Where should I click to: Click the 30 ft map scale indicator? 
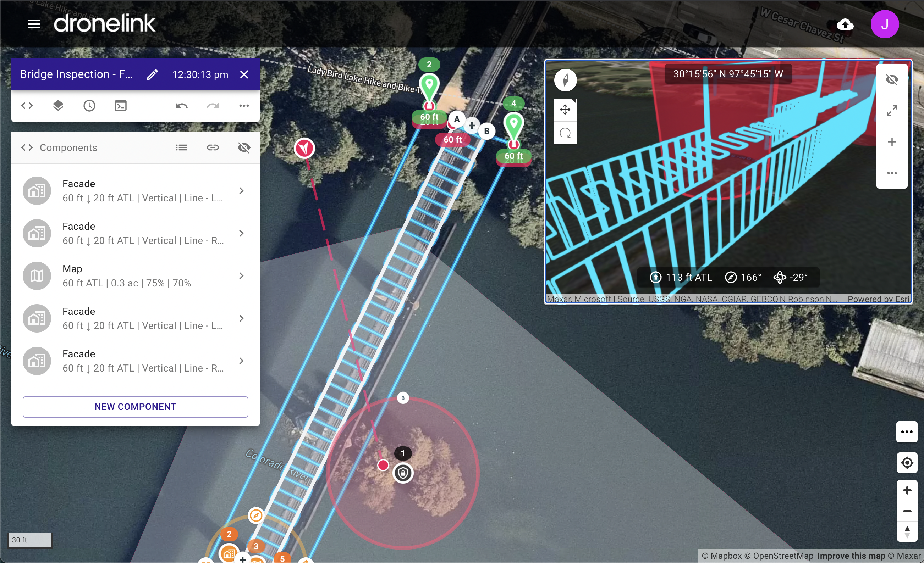29,540
